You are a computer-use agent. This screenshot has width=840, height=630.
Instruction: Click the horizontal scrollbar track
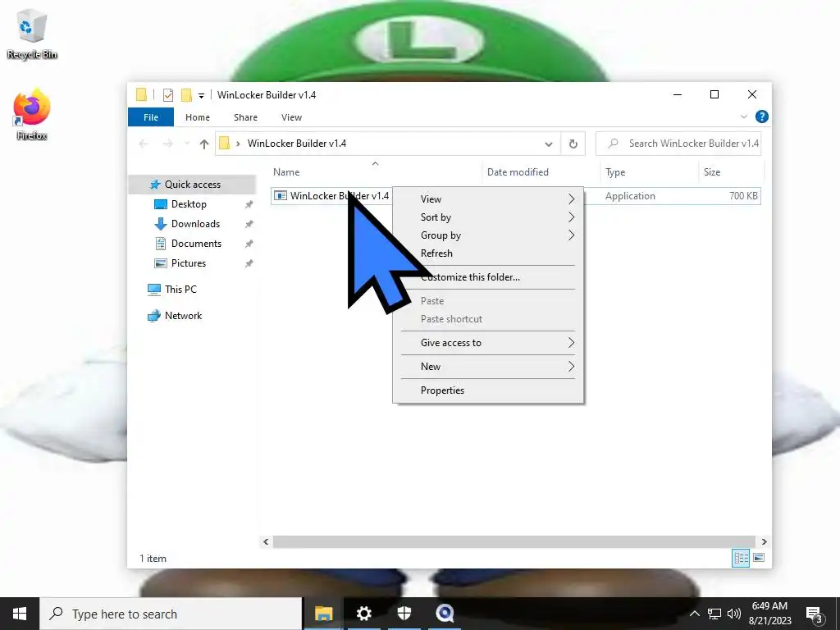pos(514,541)
